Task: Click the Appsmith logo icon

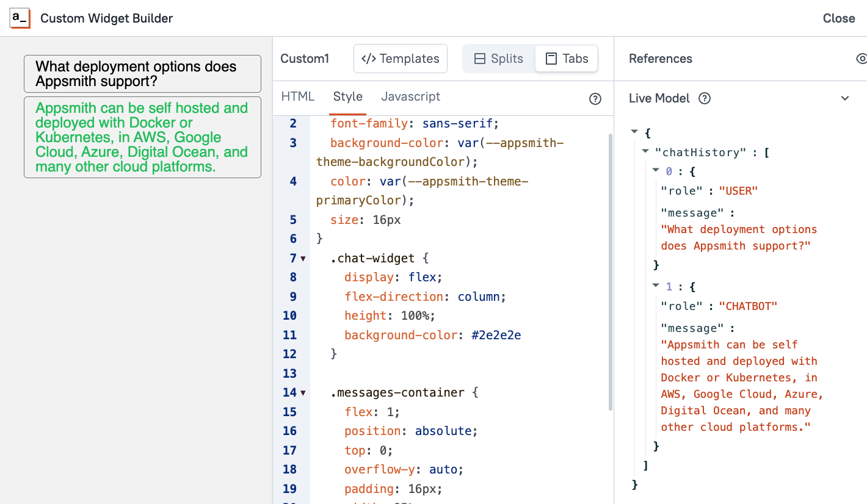Action: 20,18
